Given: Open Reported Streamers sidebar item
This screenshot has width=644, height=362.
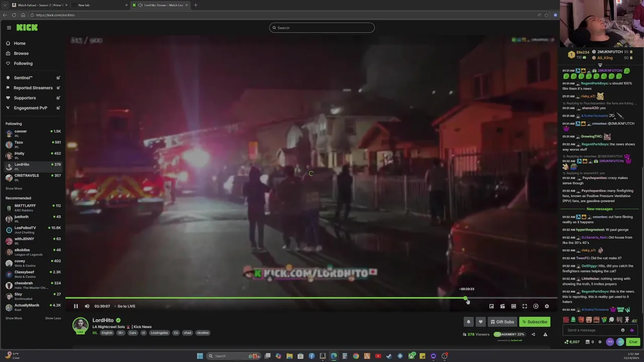Looking at the screenshot, I should [x=33, y=88].
